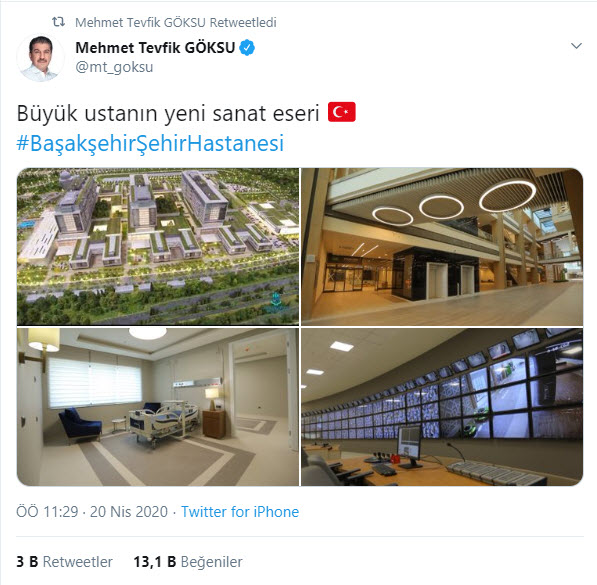This screenshot has height=585, width=597.
Task: Open the Twitter for iPhone source link
Action: click(240, 511)
